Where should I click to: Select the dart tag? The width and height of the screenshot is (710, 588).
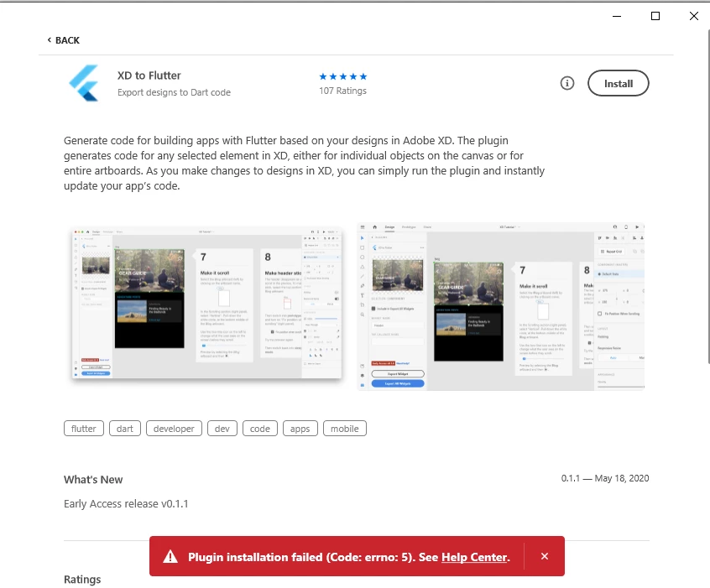125,429
